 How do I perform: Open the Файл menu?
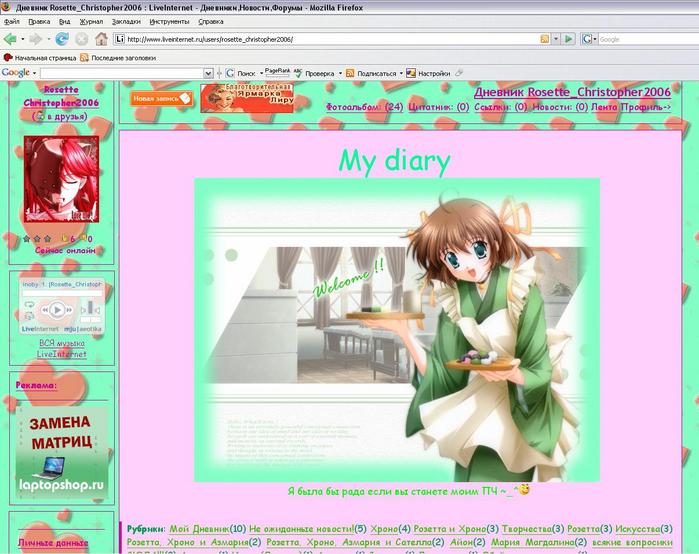click(x=12, y=21)
